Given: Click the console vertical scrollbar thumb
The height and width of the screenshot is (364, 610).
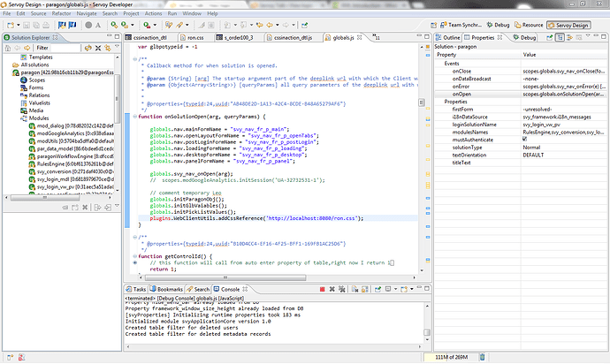Looking at the screenshot, I should [427, 332].
